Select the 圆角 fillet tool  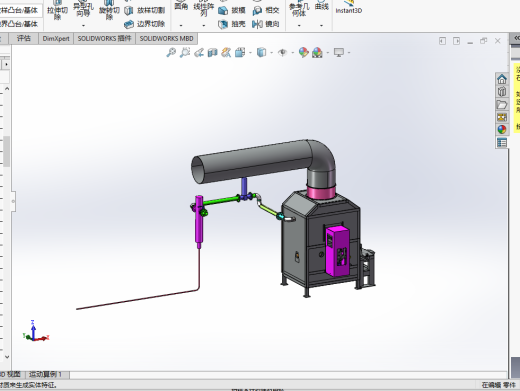[181, 5]
